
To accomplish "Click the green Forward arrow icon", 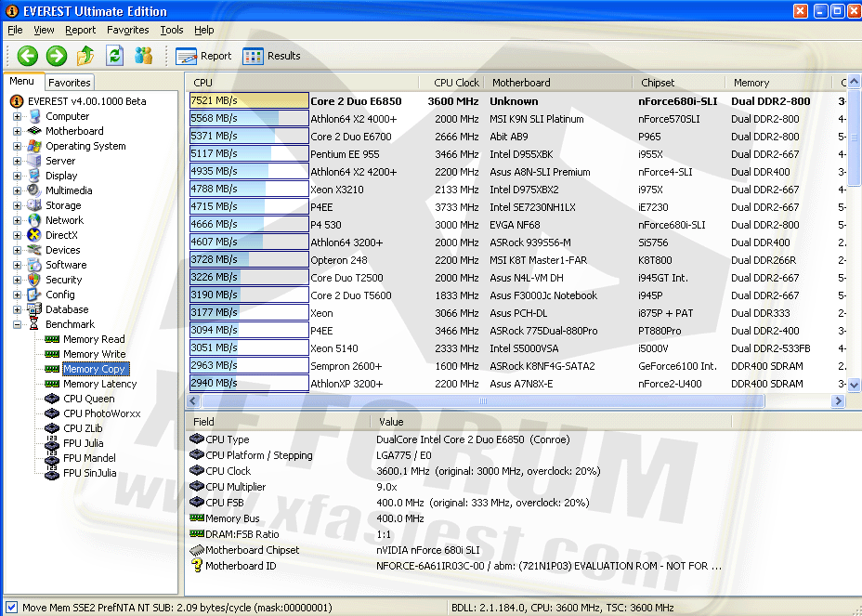I will pos(57,56).
